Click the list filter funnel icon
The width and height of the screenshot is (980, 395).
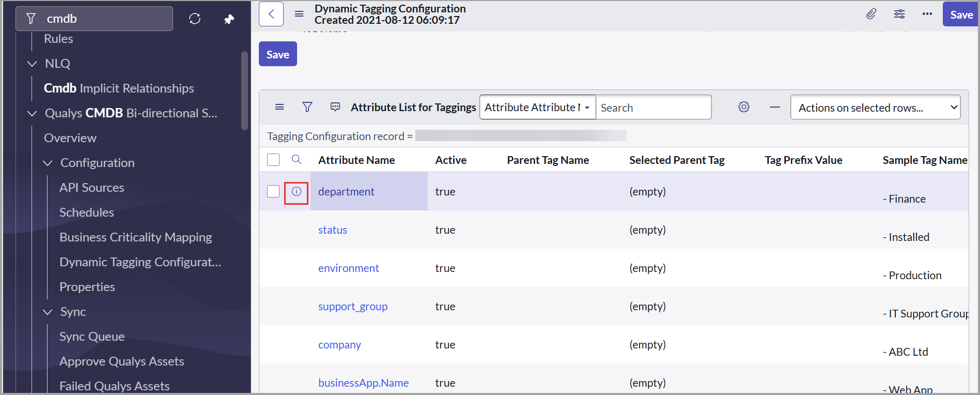tap(307, 107)
